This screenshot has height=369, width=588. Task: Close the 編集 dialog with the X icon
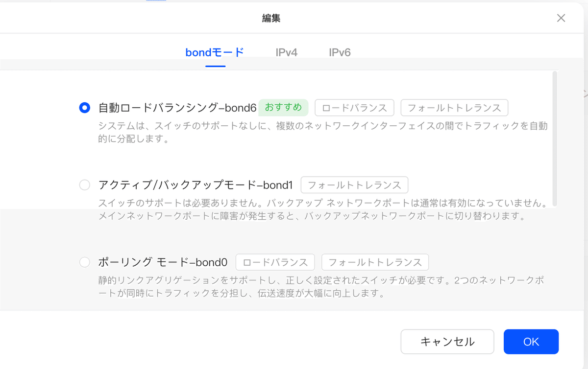pyautogui.click(x=561, y=18)
